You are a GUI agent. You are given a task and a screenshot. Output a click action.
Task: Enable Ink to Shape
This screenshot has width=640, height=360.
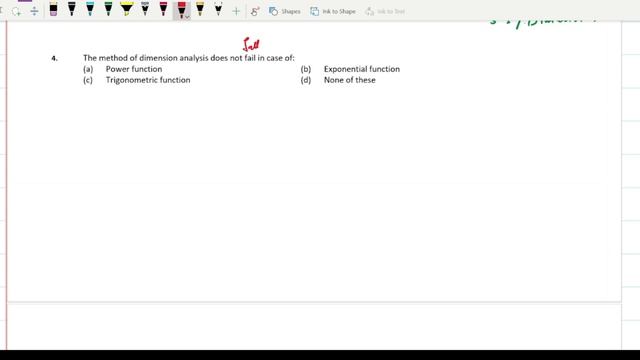333,11
